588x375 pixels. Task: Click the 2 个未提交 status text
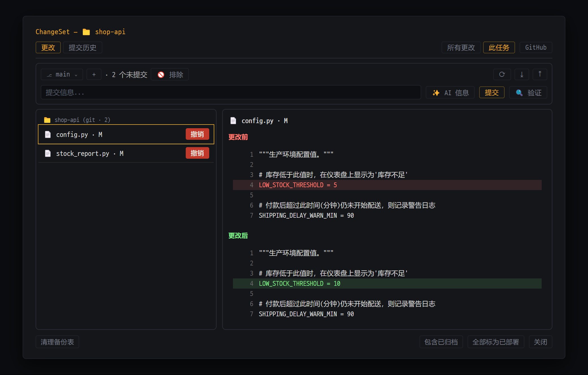pos(129,75)
